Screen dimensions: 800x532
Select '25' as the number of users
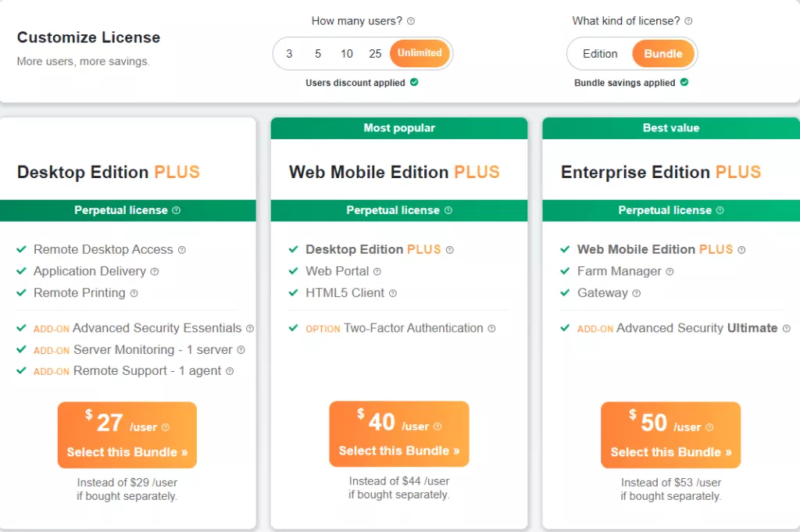point(375,53)
